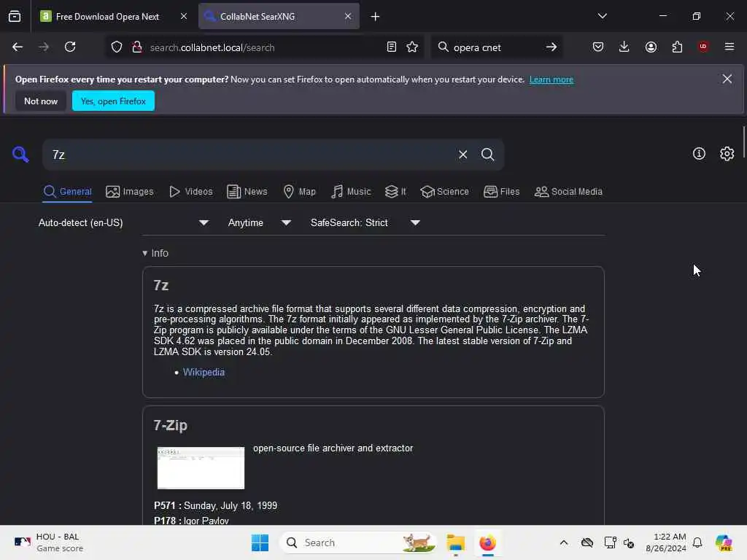Select the It search category
The image size is (747, 560).
[x=395, y=192]
